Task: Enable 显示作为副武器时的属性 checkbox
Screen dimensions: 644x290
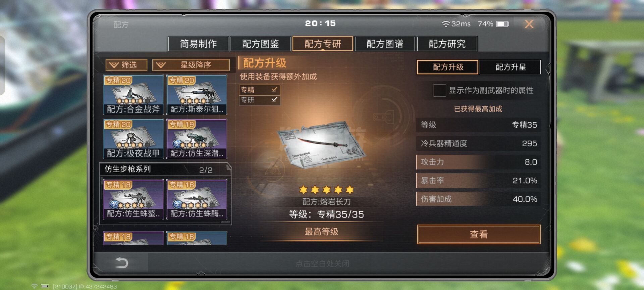Action: [439, 90]
